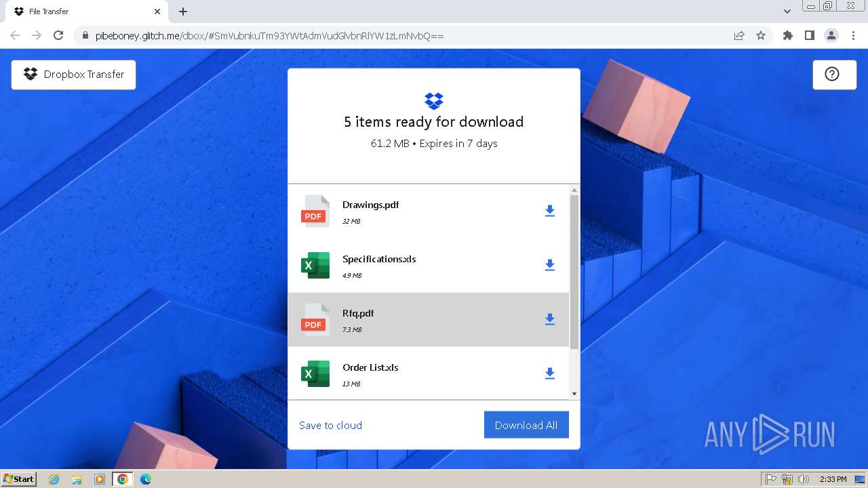868x488 pixels.
Task: Open the Action Center flag icon in the tray
Action: tap(771, 479)
